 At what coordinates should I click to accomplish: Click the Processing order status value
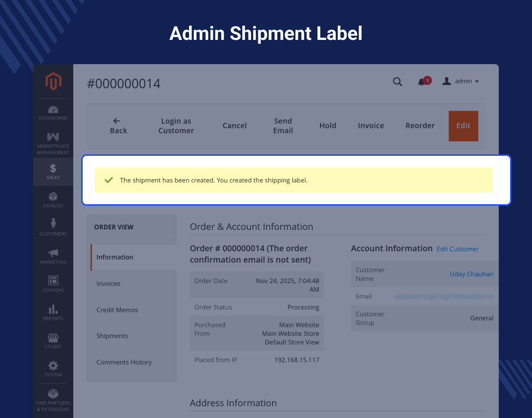(303, 307)
